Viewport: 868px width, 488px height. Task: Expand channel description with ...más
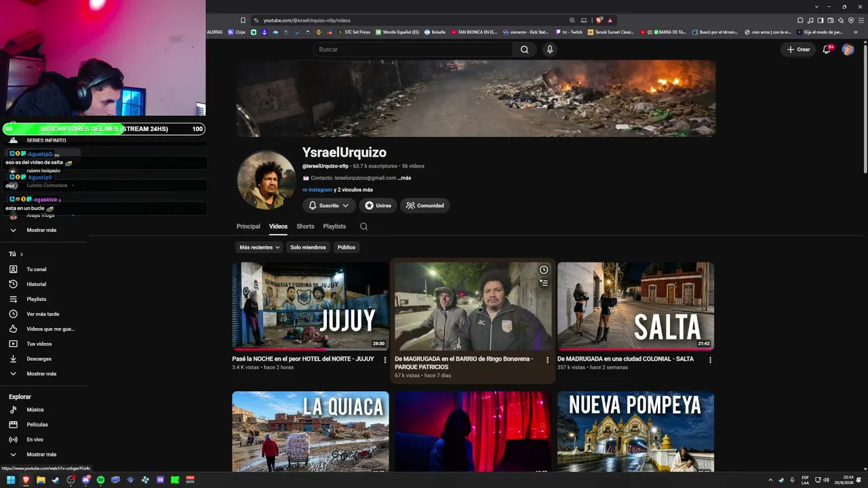(x=404, y=178)
